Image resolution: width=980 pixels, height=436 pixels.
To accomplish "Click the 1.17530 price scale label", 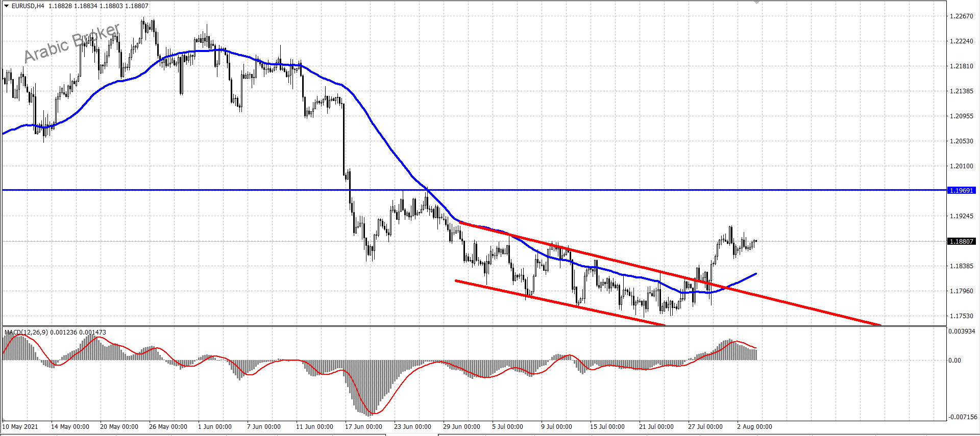I will (x=961, y=316).
